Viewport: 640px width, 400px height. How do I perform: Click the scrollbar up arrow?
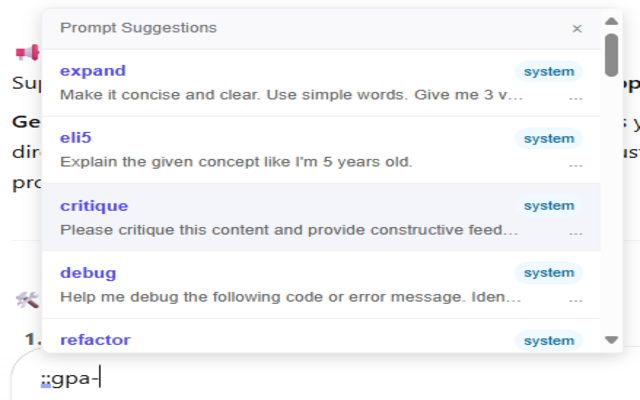click(x=612, y=20)
